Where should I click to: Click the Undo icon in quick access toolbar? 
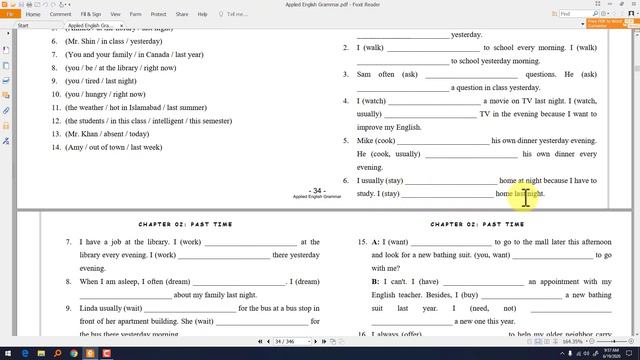[45, 4]
